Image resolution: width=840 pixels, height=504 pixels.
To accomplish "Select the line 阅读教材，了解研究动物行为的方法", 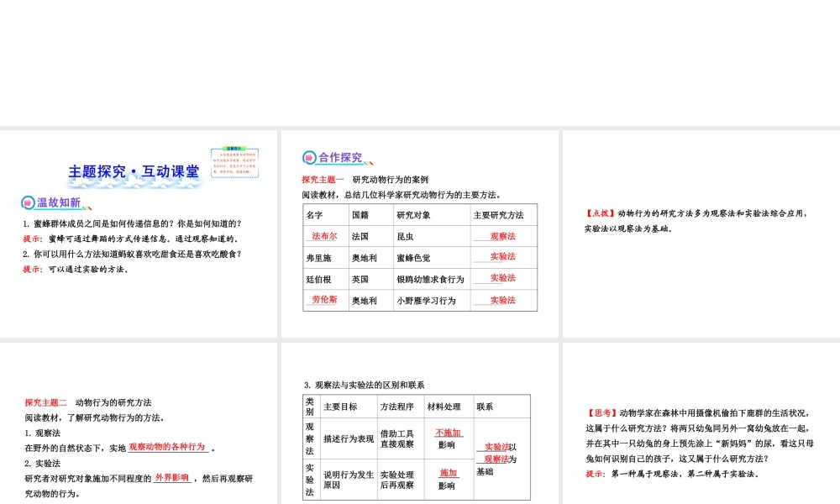I will (94, 417).
